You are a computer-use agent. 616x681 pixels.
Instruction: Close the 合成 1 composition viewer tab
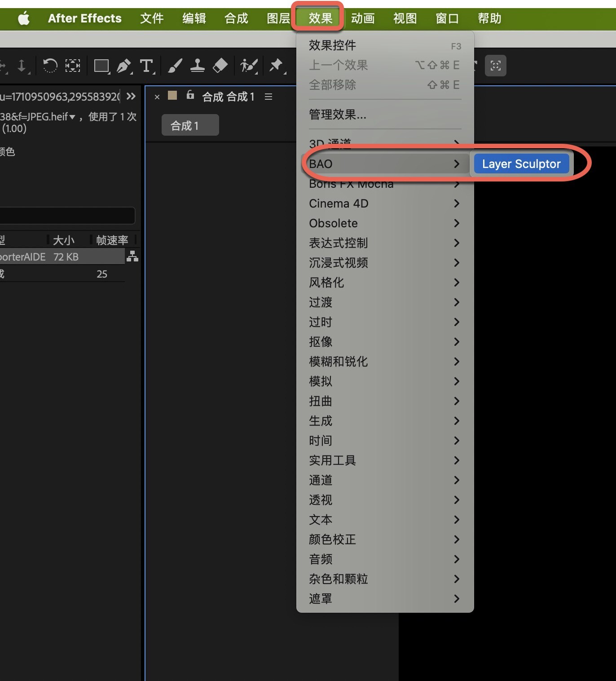point(157,97)
